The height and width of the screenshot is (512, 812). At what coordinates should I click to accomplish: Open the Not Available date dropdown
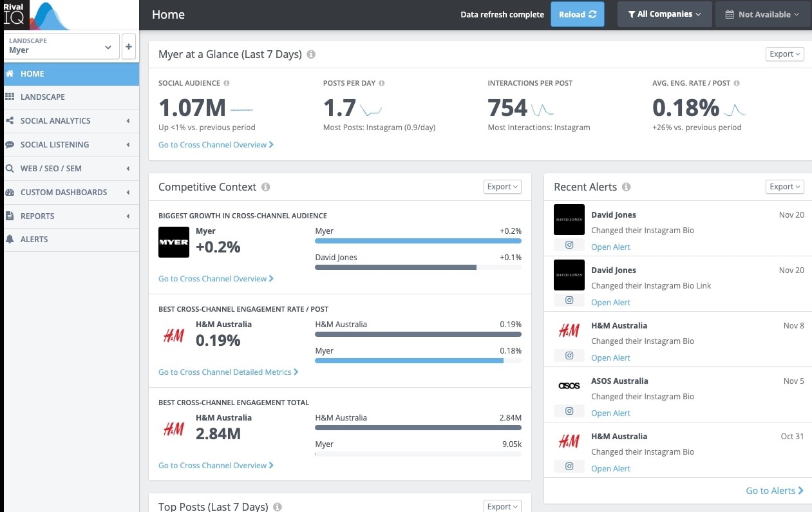click(762, 14)
